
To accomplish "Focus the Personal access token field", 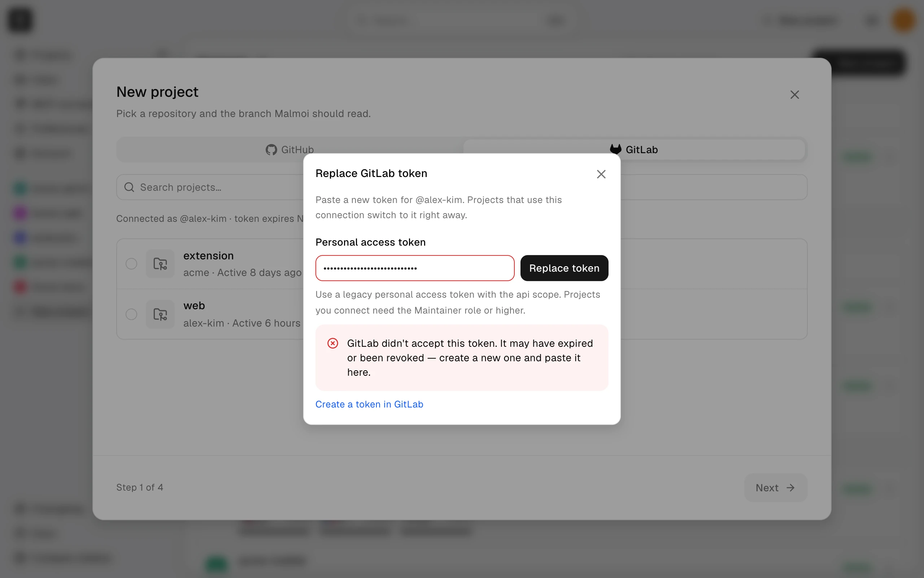I will pos(415,268).
